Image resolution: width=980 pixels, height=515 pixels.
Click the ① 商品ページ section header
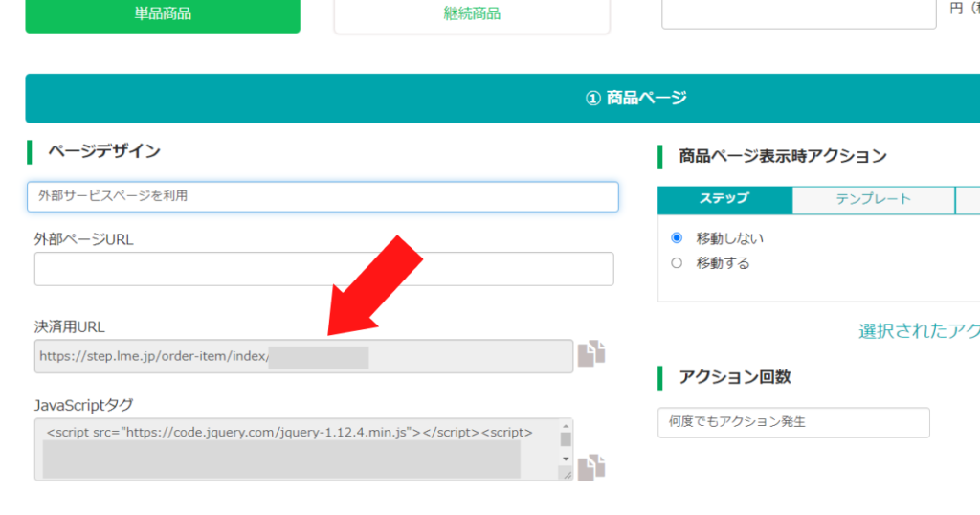click(502, 99)
